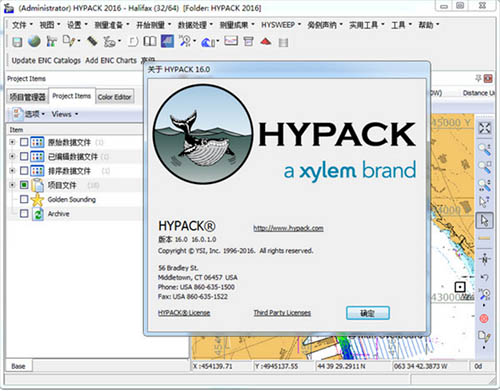Click the red triangle toolbar icon
The image size is (500, 391).
[x=266, y=42]
